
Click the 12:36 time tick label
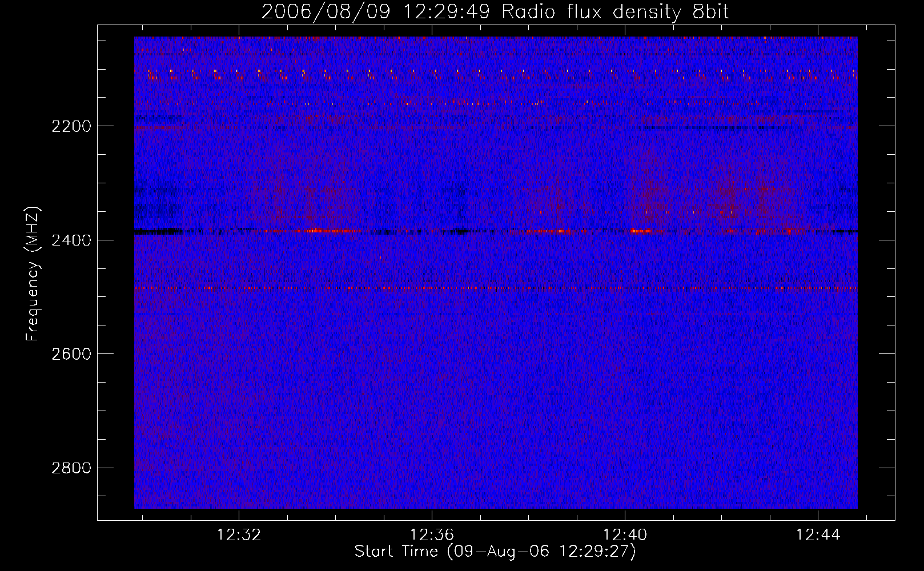click(x=432, y=534)
